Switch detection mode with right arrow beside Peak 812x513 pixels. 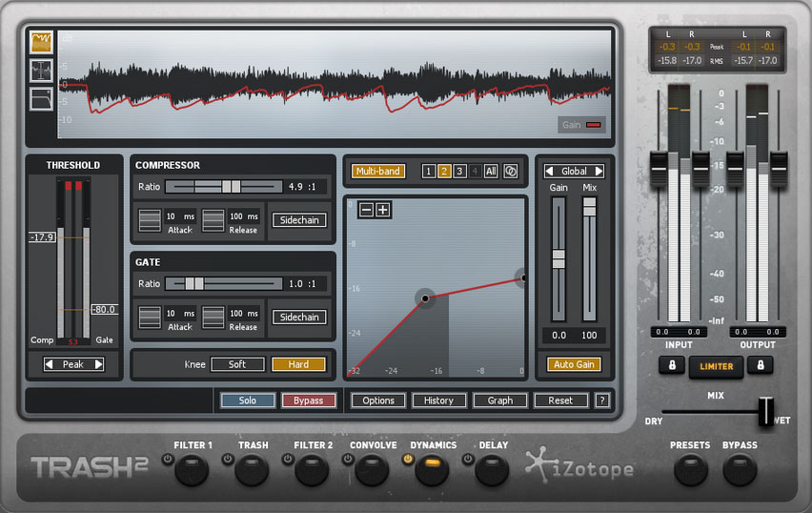[98, 364]
